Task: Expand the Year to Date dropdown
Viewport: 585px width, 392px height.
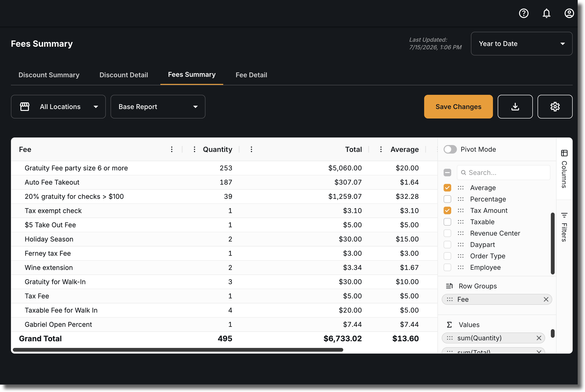Action: [521, 44]
